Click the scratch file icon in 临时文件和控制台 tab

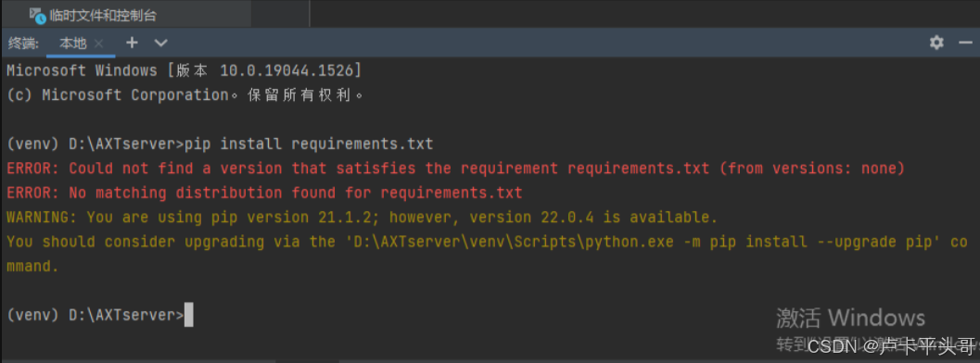[x=37, y=16]
